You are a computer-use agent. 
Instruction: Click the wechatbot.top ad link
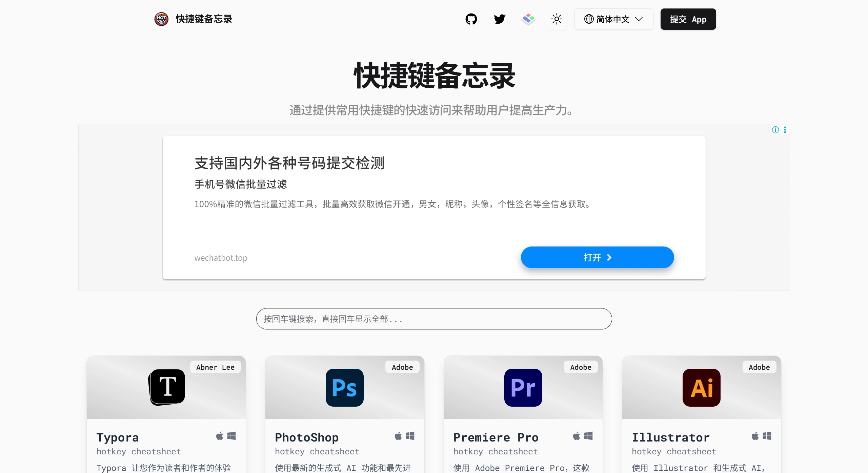click(x=221, y=258)
